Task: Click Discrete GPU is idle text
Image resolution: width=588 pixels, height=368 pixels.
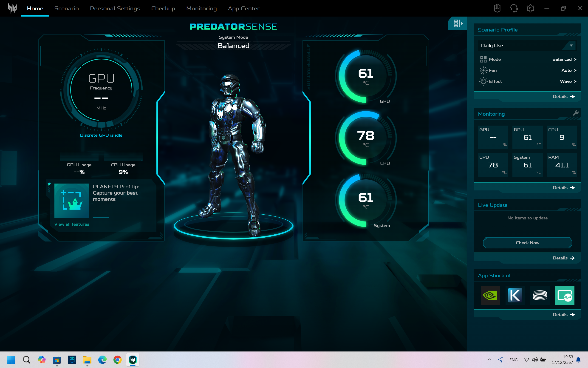Action: [x=101, y=135]
